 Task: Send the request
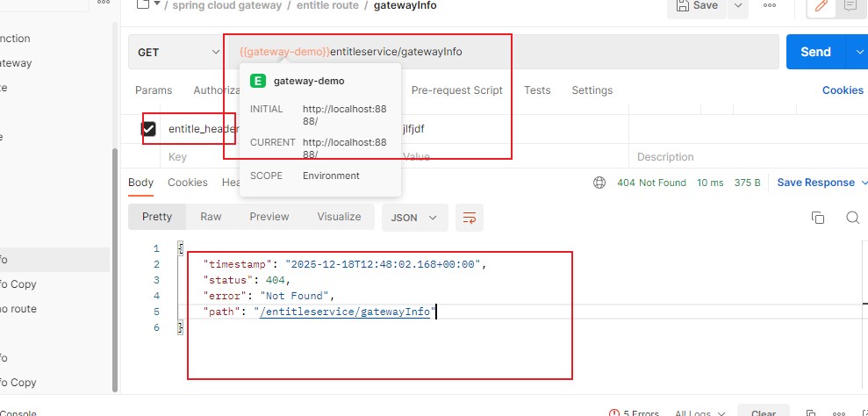click(815, 52)
